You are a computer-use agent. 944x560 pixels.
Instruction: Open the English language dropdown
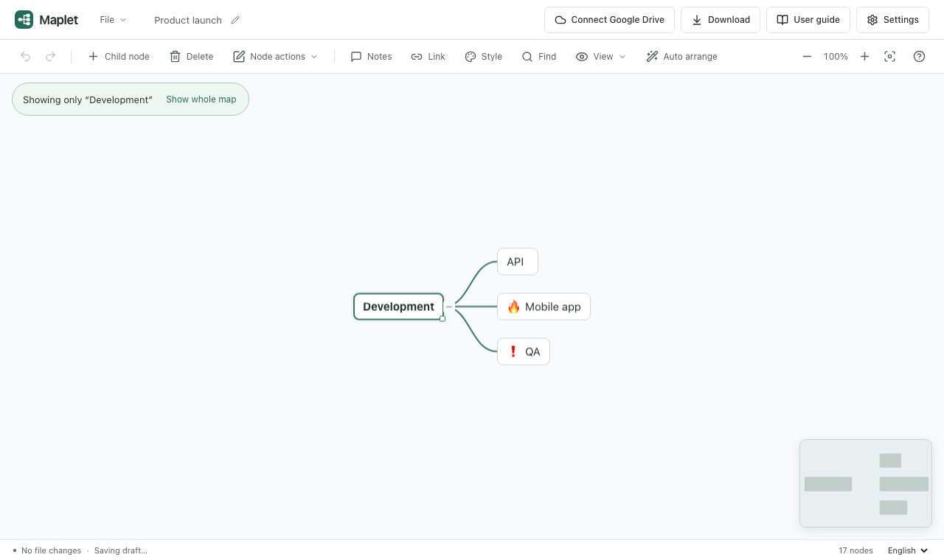point(908,550)
